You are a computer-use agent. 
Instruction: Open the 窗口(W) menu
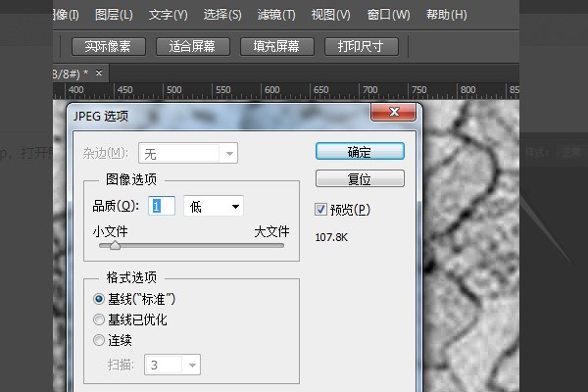388,15
